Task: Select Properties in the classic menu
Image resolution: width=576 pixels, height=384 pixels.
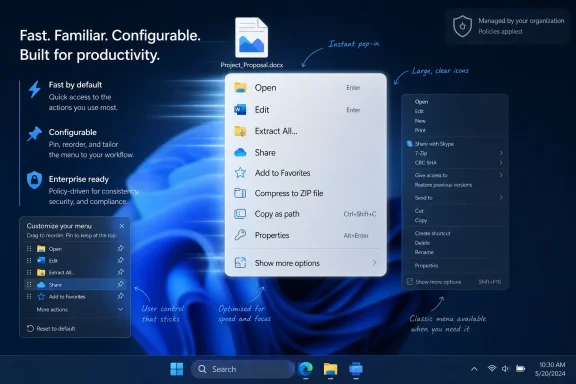Action: [426, 266]
